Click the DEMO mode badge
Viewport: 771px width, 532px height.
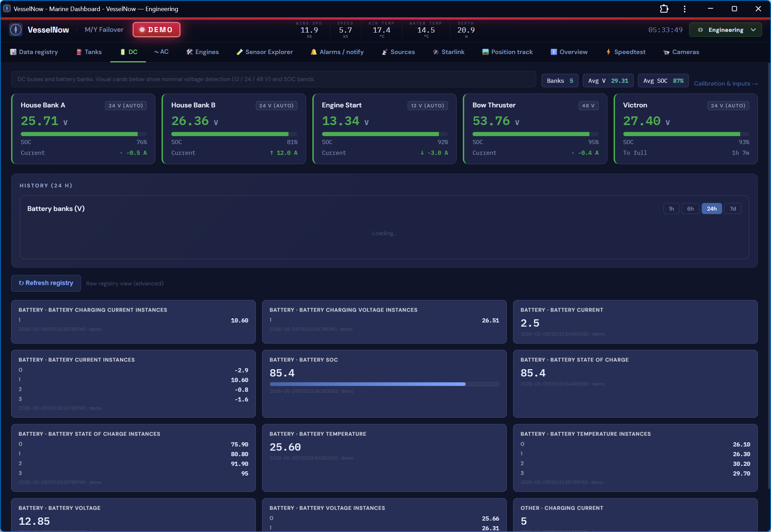(x=156, y=30)
